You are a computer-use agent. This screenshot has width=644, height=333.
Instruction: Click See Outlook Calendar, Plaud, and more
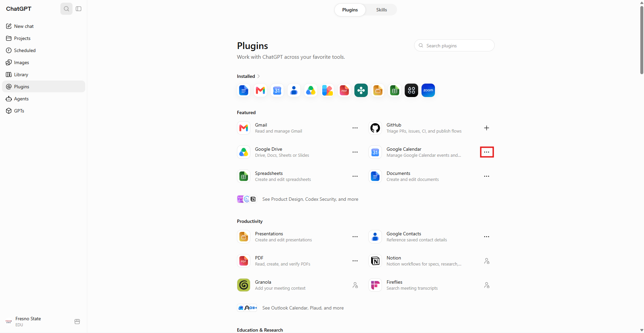coord(303,308)
